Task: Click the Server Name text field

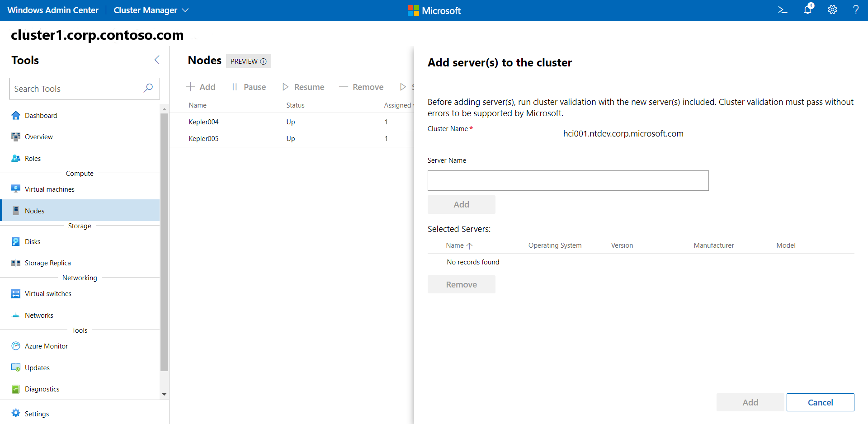Action: pos(568,181)
